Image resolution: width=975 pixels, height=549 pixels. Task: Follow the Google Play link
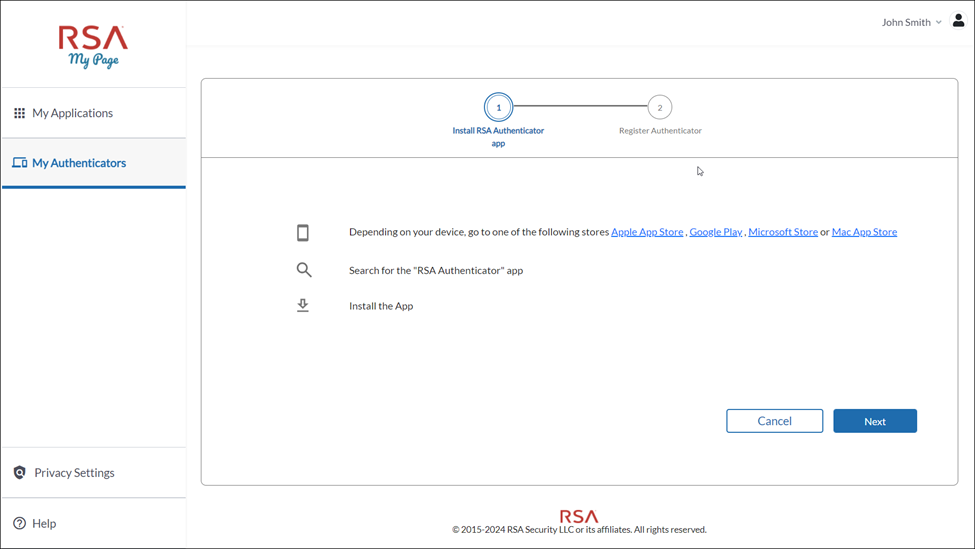(715, 232)
